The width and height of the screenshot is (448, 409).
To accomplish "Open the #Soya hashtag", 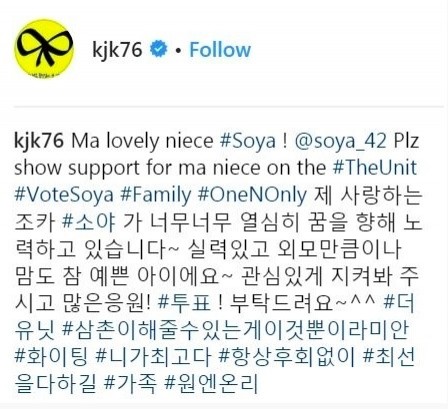I will (x=248, y=142).
